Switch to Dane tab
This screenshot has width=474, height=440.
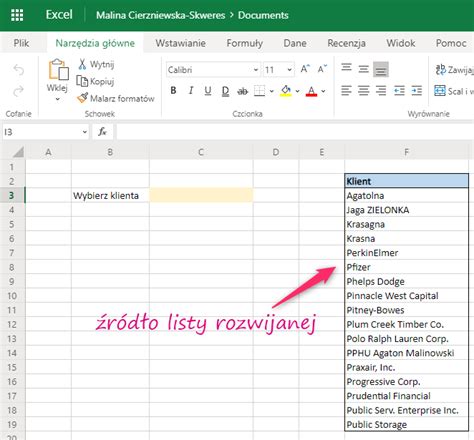295,43
